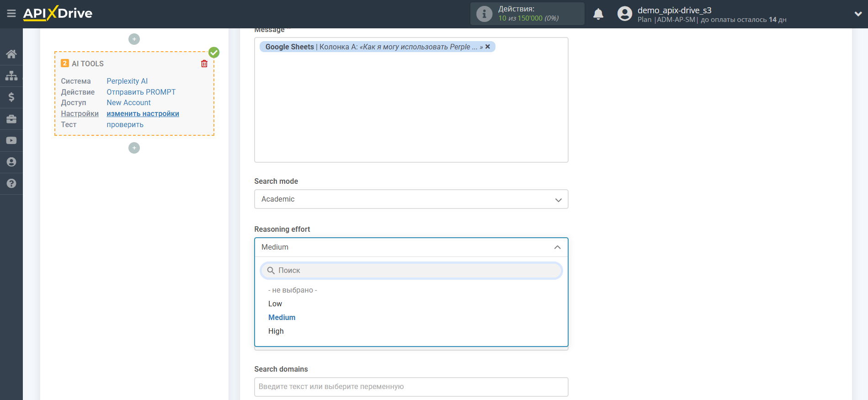Screen dimensions: 868x400
Task: Remove the Google Sheets variable tag
Action: point(488,47)
